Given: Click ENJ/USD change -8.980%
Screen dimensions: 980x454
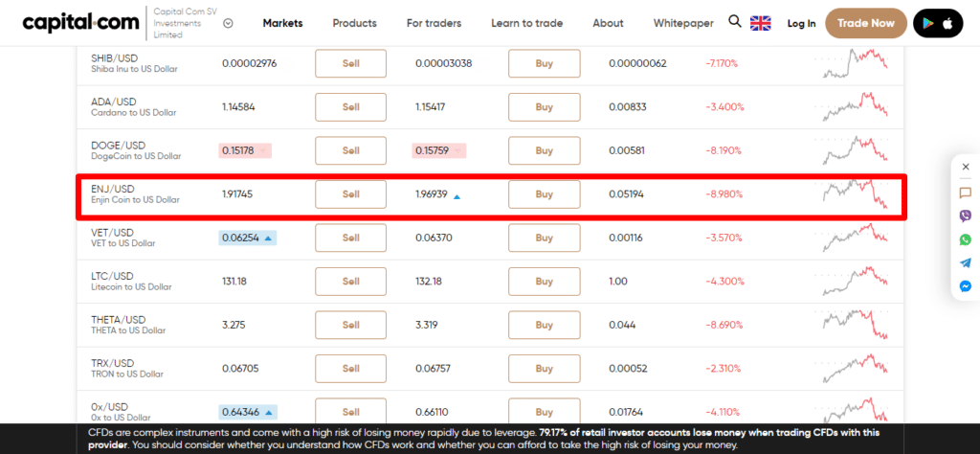Looking at the screenshot, I should (x=724, y=194).
